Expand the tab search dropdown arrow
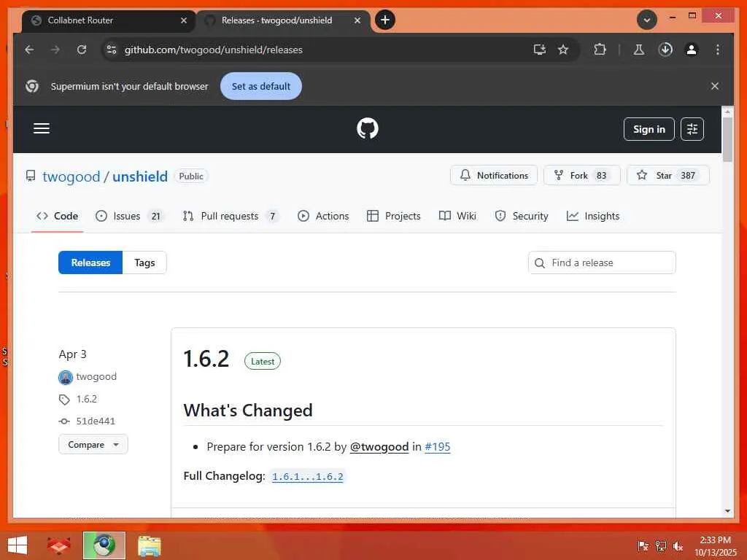This screenshot has width=747, height=560. [x=646, y=20]
